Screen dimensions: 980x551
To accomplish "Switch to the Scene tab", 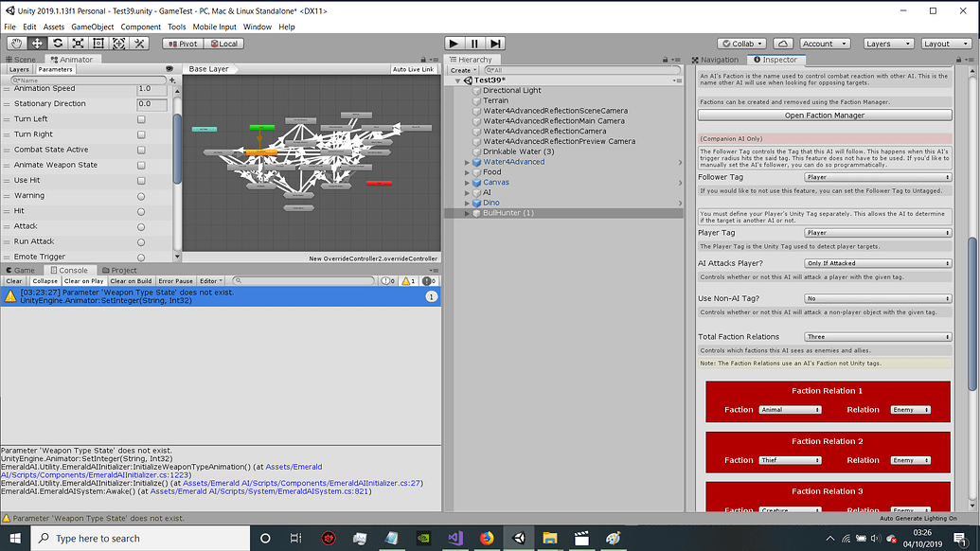I will 21,60.
